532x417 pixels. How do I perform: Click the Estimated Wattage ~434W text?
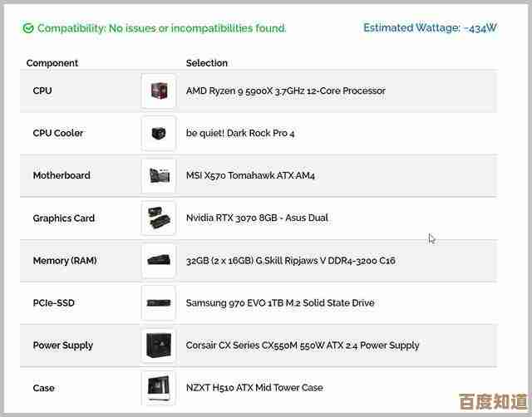(430, 28)
